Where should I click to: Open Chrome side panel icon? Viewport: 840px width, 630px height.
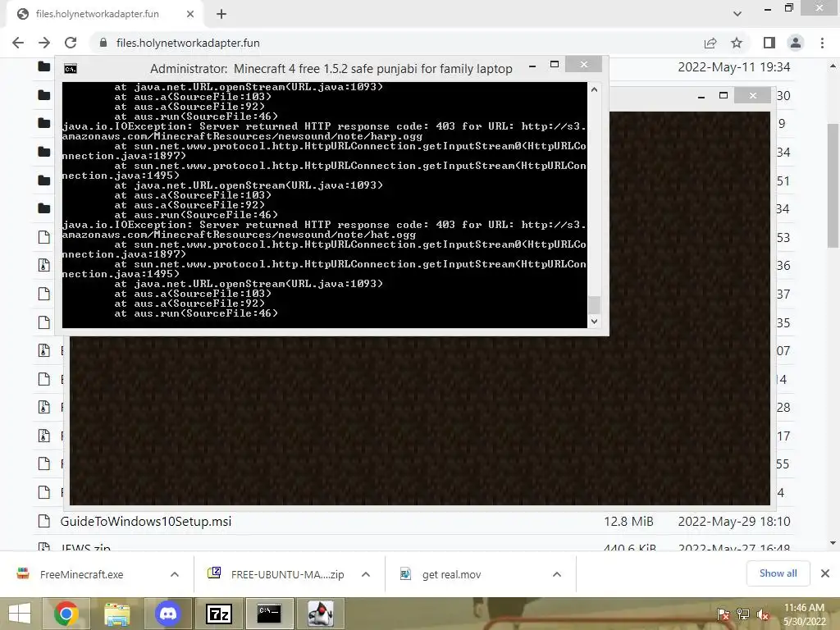(x=769, y=43)
